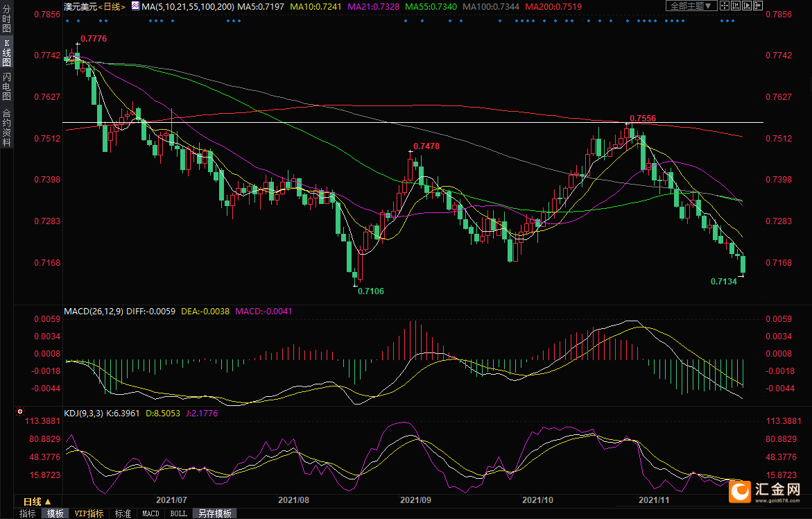Click the KDJ panel marker icon at left edge
The image size is (812, 519).
tap(21, 411)
